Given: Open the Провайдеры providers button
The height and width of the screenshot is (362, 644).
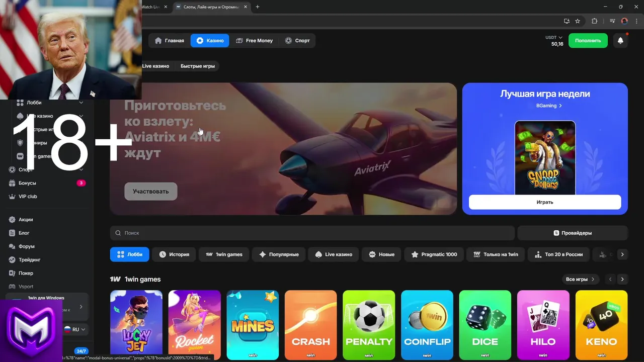Looking at the screenshot, I should coord(573,233).
